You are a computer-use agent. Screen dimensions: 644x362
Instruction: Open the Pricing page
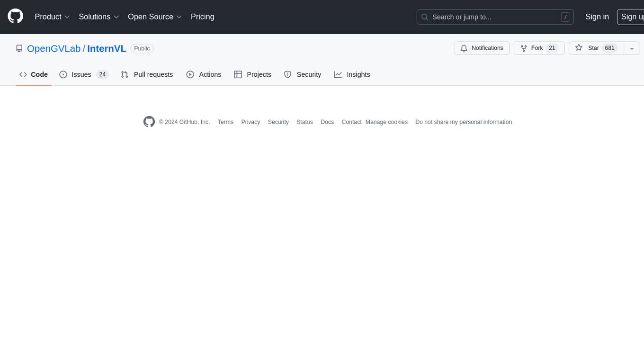pos(203,17)
